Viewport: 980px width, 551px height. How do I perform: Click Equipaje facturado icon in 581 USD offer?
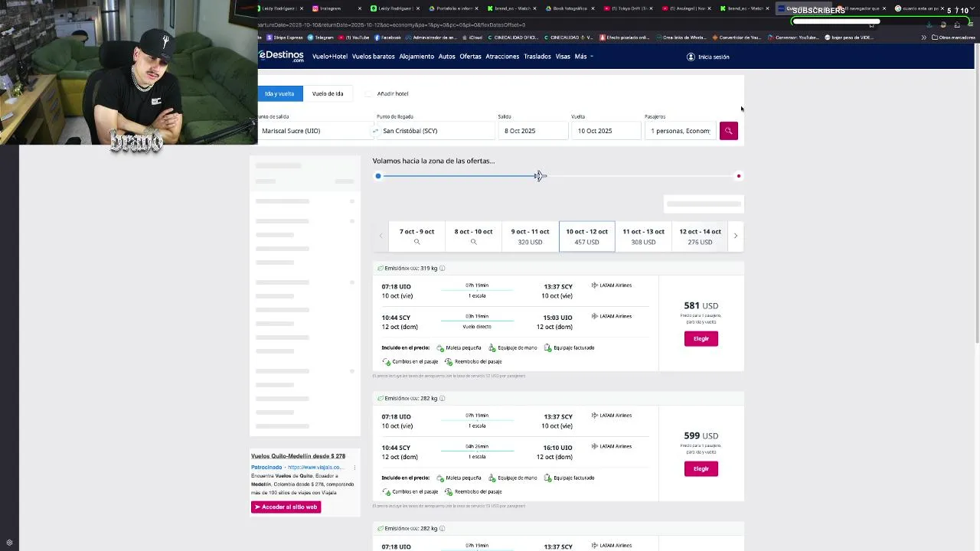(x=548, y=347)
